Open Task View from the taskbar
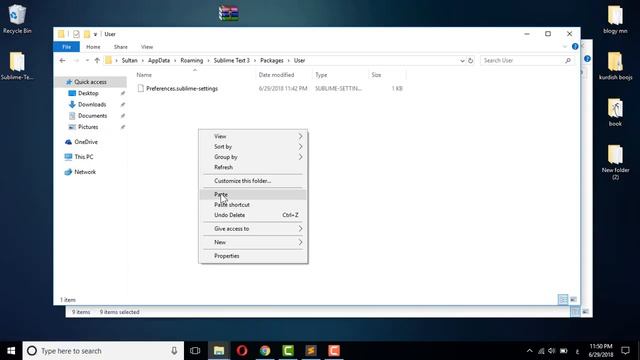640x360 pixels. click(195, 351)
